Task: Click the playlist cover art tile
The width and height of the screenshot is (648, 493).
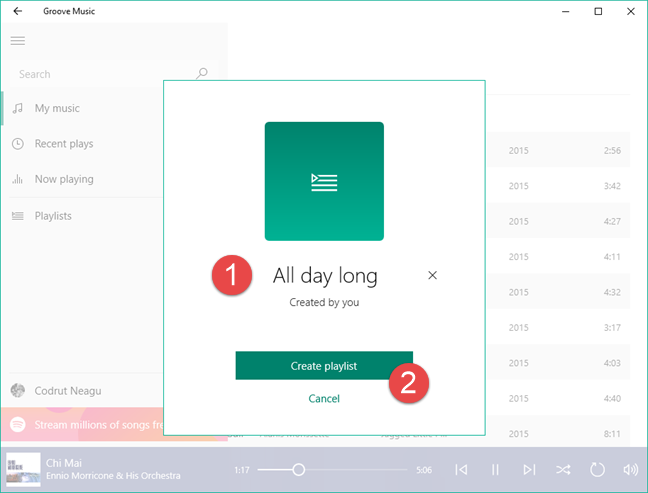Action: (324, 181)
